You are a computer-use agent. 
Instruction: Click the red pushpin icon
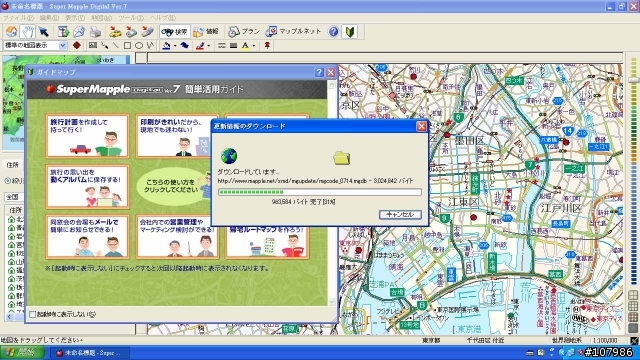[267, 45]
